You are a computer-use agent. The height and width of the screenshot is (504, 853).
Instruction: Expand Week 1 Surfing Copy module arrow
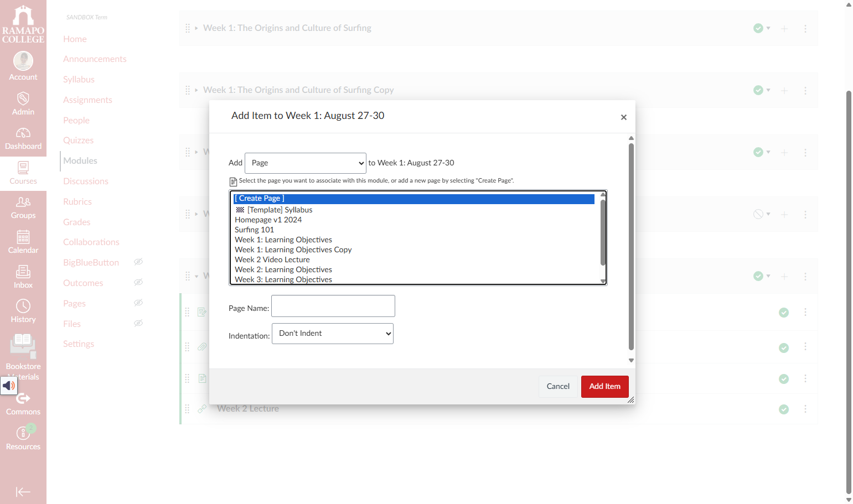click(x=196, y=90)
